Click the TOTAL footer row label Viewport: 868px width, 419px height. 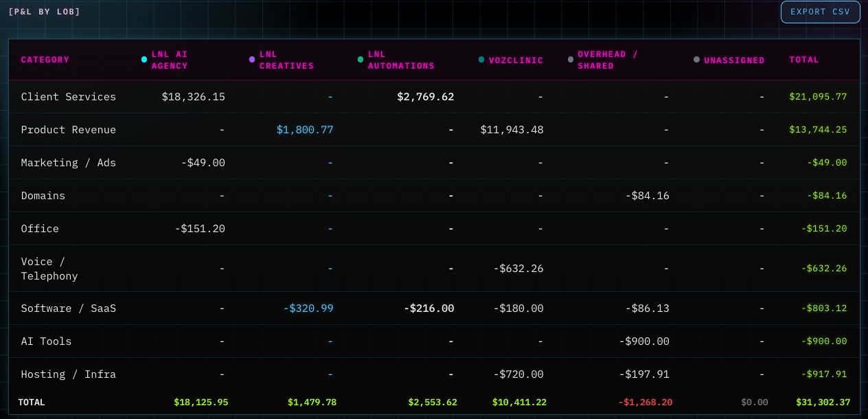pos(32,403)
